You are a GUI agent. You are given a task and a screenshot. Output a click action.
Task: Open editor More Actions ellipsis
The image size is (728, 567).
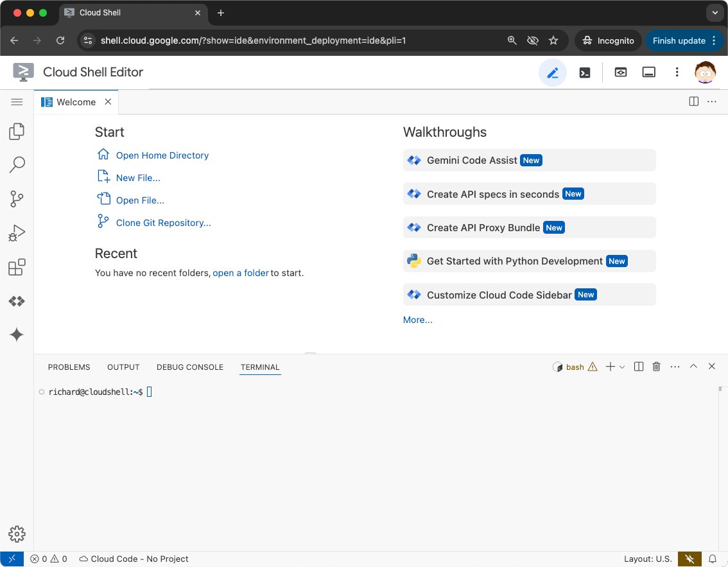711,101
